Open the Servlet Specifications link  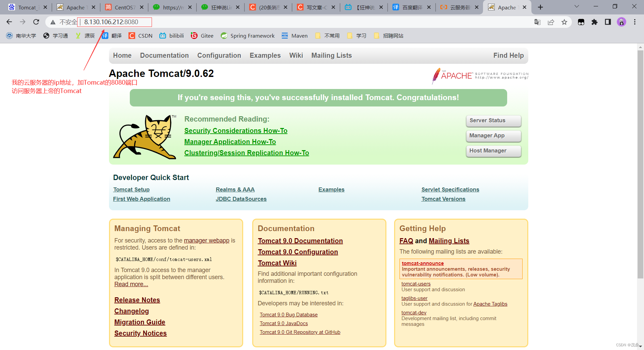[450, 189]
